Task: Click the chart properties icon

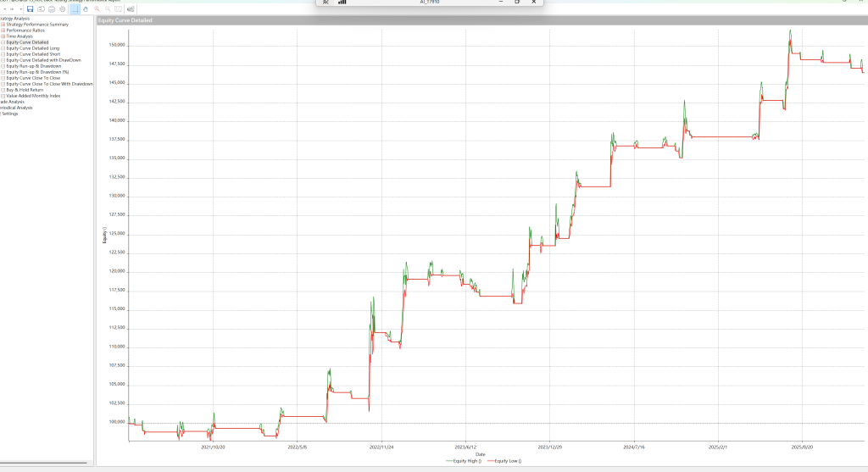Action: [x=131, y=8]
